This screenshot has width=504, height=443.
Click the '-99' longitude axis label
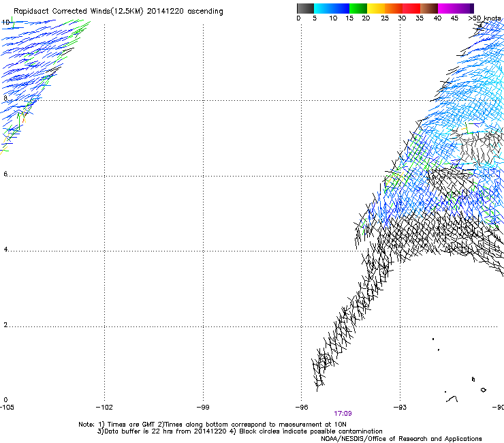tap(203, 408)
